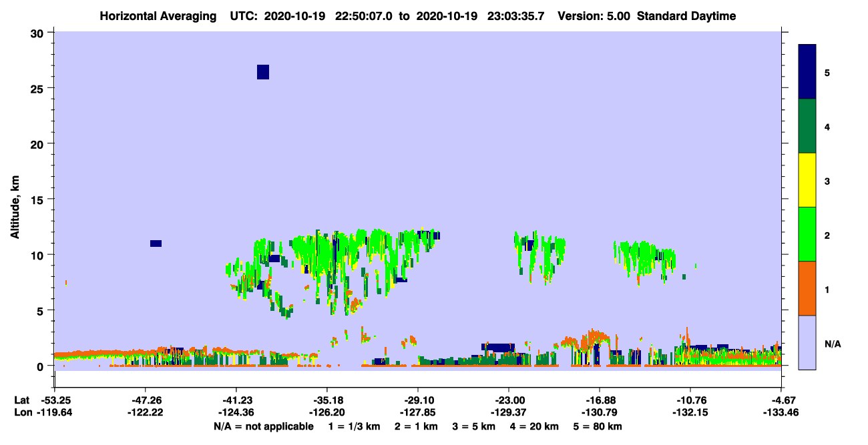Image resolution: width=868 pixels, height=445 pixels.
Task: Click longitude value -133.46
Action: click(x=781, y=413)
